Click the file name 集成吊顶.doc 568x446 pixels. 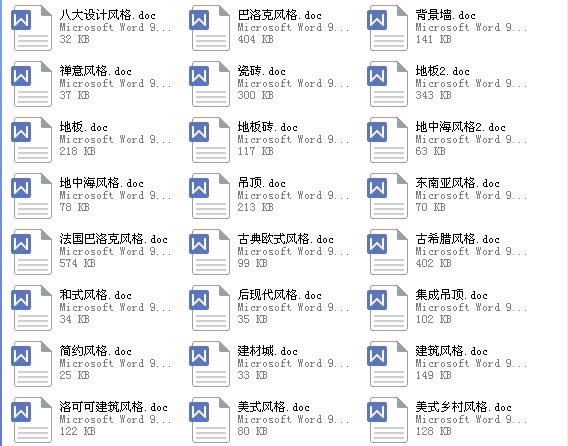(x=452, y=295)
